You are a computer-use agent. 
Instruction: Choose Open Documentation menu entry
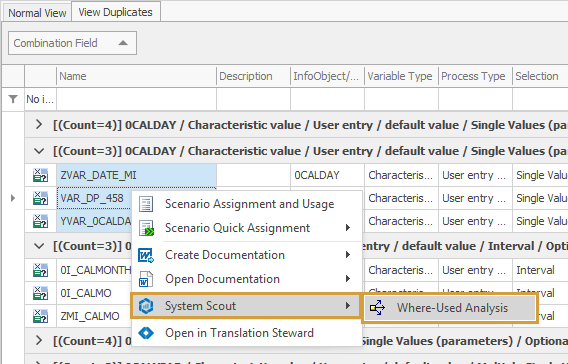pyautogui.click(x=246, y=279)
